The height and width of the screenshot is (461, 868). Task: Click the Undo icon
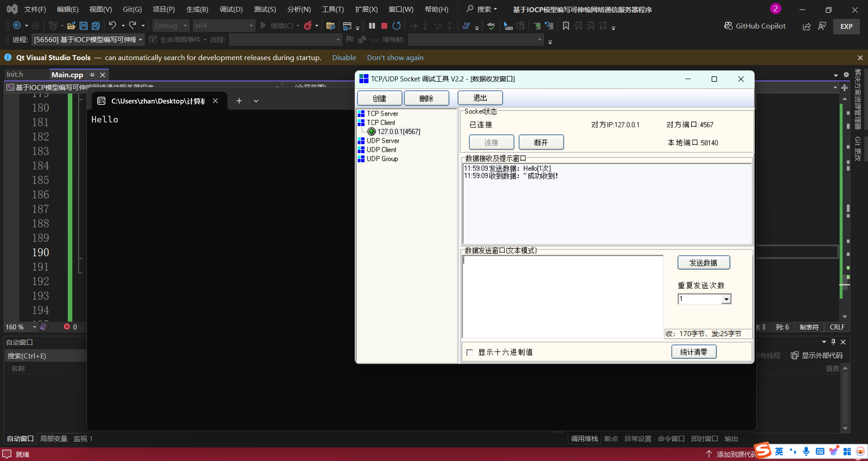(x=113, y=26)
